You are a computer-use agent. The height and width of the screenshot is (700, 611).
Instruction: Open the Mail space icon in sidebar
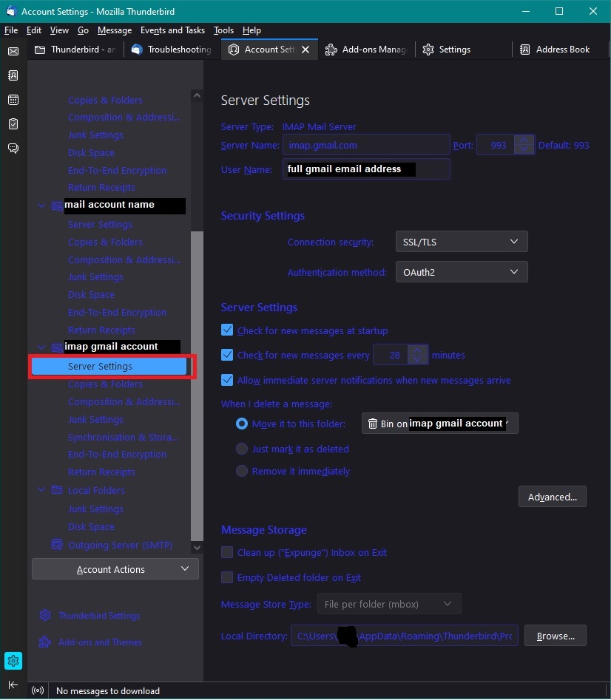pyautogui.click(x=13, y=51)
